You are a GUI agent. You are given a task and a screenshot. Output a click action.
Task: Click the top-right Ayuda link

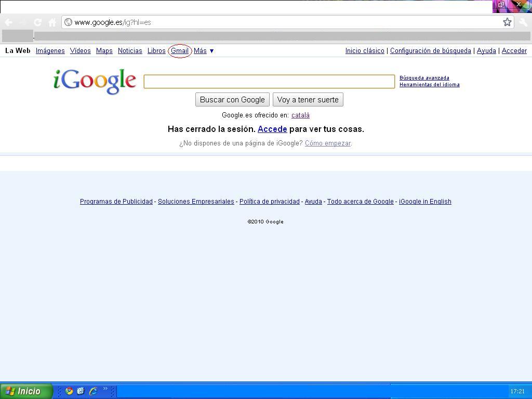pos(486,50)
